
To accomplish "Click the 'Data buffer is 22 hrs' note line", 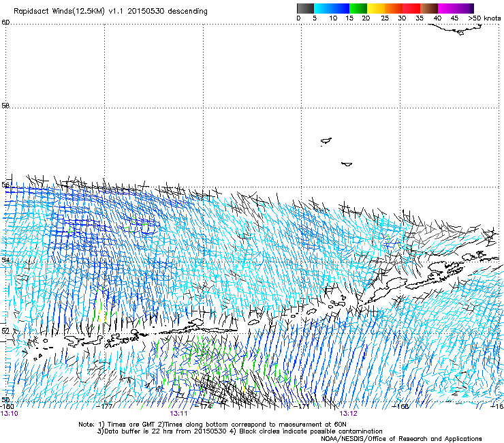I will coord(240,431).
